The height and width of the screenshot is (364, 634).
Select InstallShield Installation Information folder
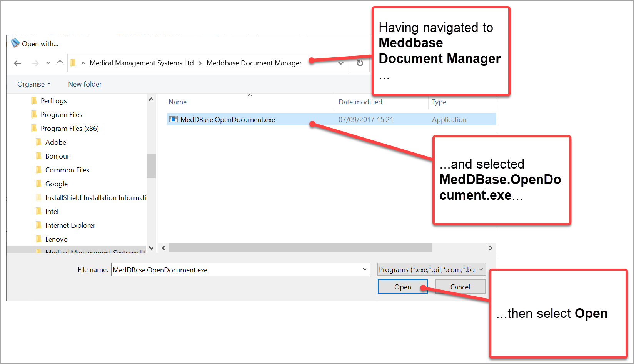(96, 198)
